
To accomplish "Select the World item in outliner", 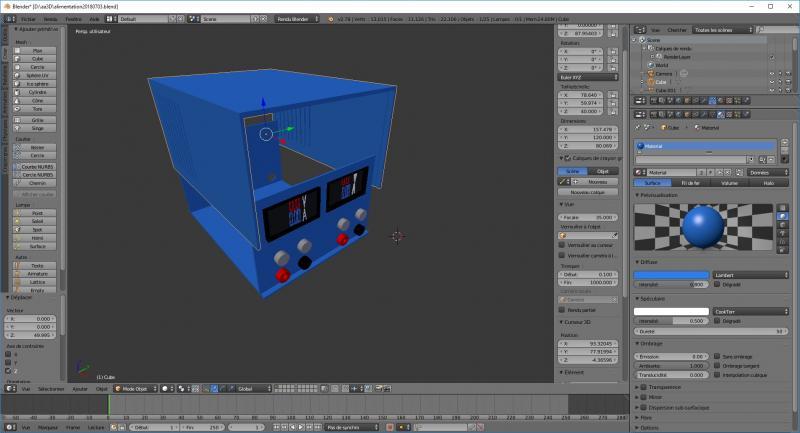I will pos(659,64).
